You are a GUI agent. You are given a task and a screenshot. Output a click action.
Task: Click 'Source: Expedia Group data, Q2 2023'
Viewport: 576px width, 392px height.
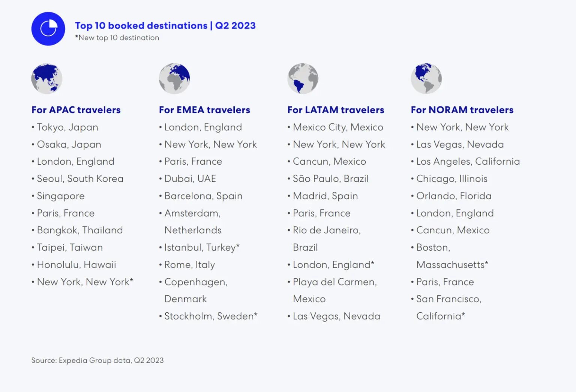pyautogui.click(x=97, y=360)
